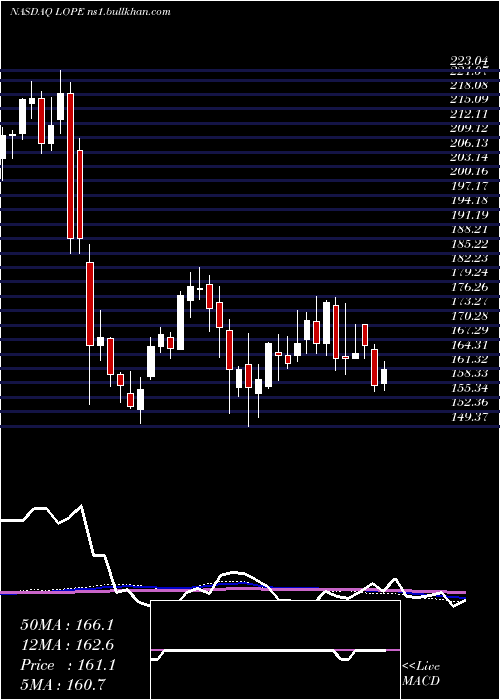Click the '5MA : 160.7' readout
Viewport: 500px width, 700px height.
coord(64,685)
